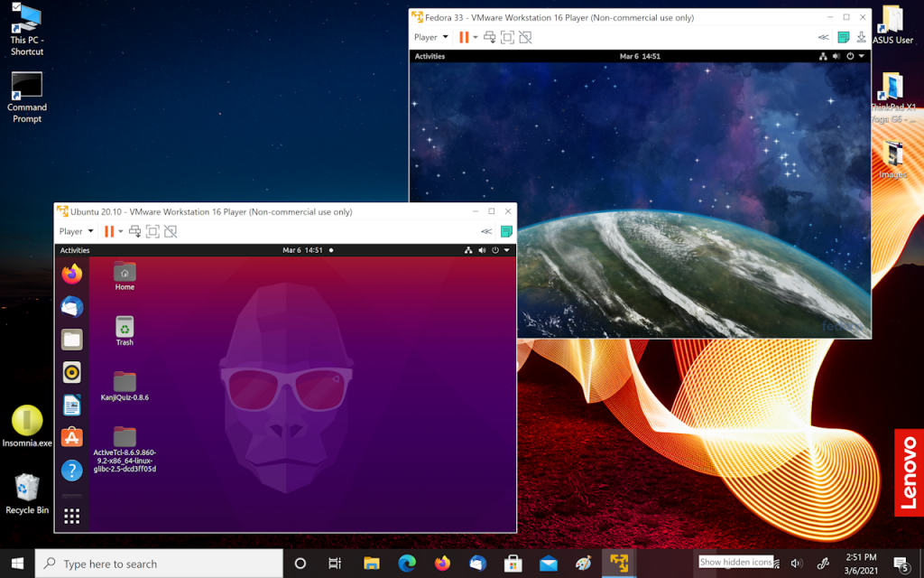Click the volume icon in Fedora top bar
Viewport: 924px width, 578px height.
tap(836, 57)
